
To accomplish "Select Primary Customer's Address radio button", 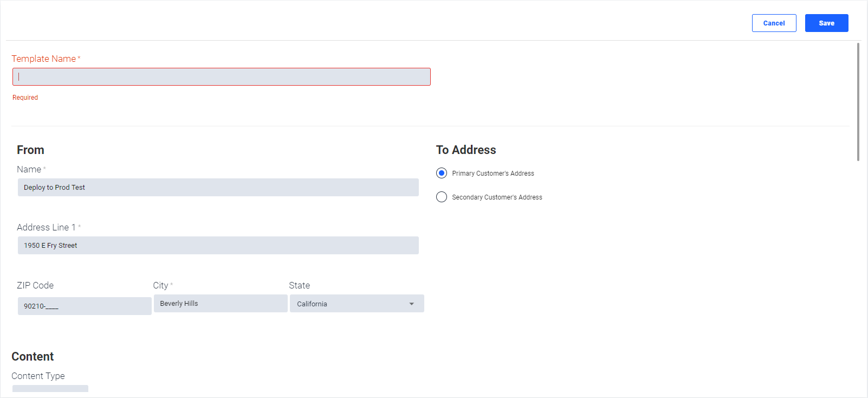I will (x=442, y=173).
